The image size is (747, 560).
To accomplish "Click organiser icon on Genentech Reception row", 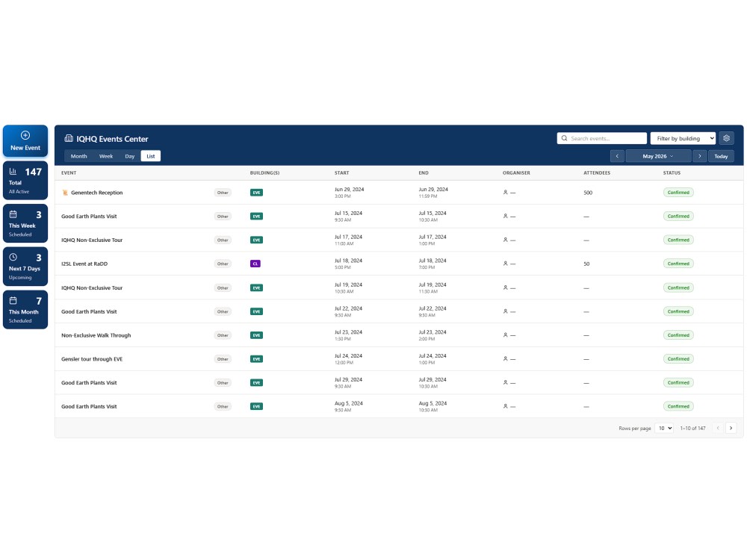I will pyautogui.click(x=506, y=193).
